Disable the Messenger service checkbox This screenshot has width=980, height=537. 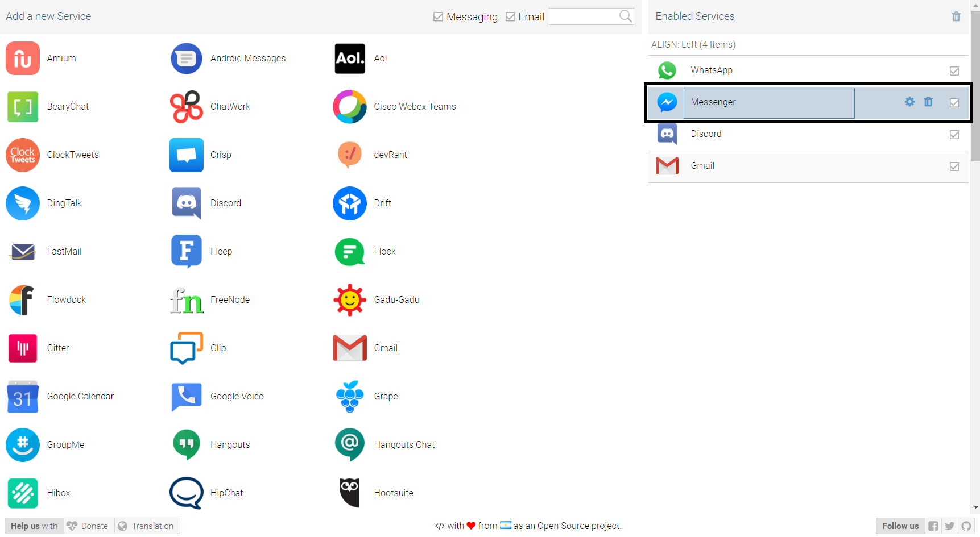pos(954,103)
